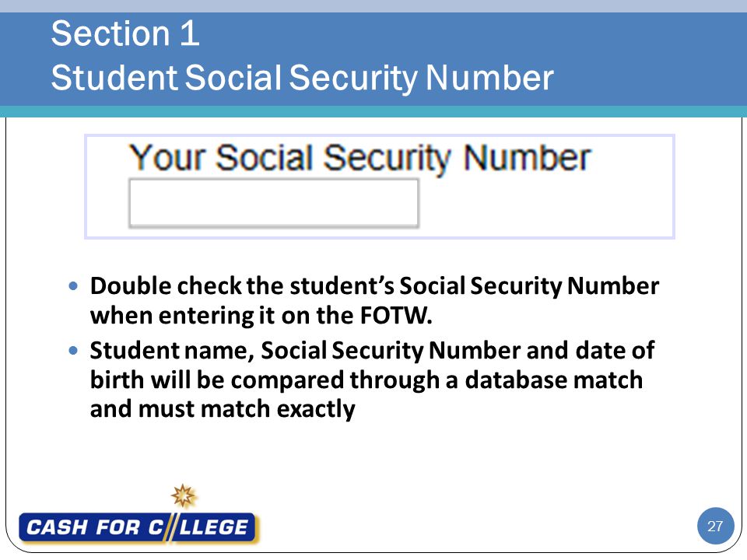This screenshot has width=747, height=560.
Task: Click the word 'CASH' in the logo
Action: (x=57, y=527)
